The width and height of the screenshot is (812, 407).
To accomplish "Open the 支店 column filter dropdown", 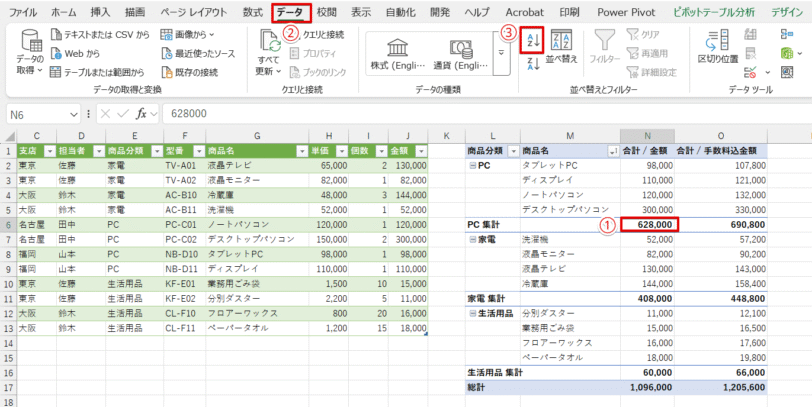I will (x=50, y=151).
